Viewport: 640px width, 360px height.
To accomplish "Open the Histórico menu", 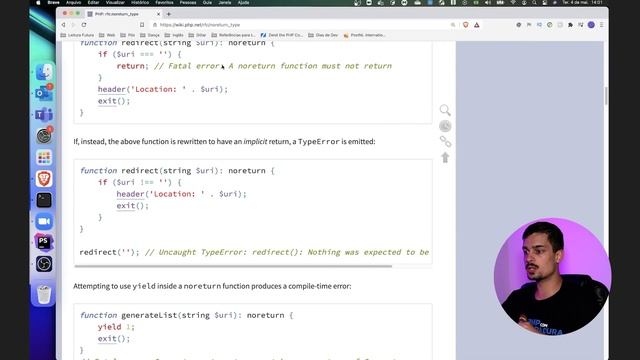I will tap(140, 2).
